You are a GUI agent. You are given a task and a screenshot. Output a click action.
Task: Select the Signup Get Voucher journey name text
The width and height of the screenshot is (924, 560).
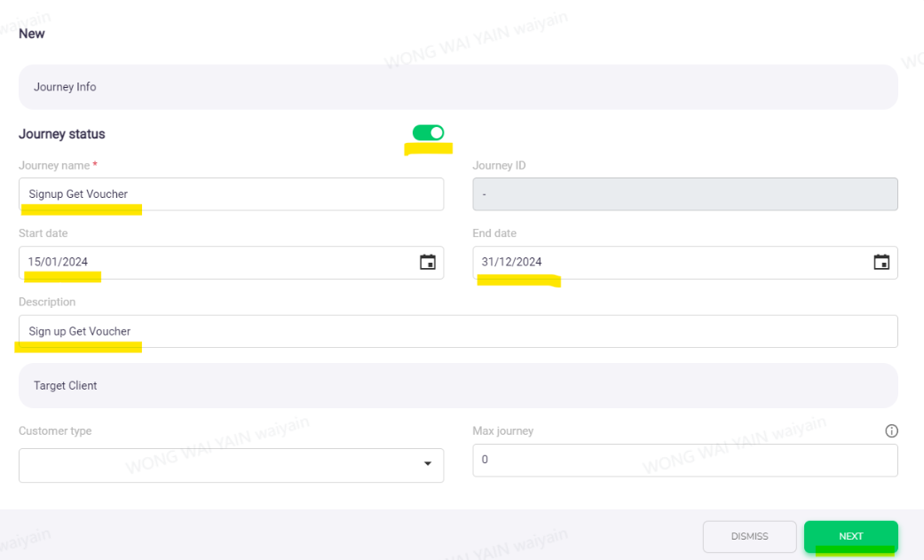(79, 193)
